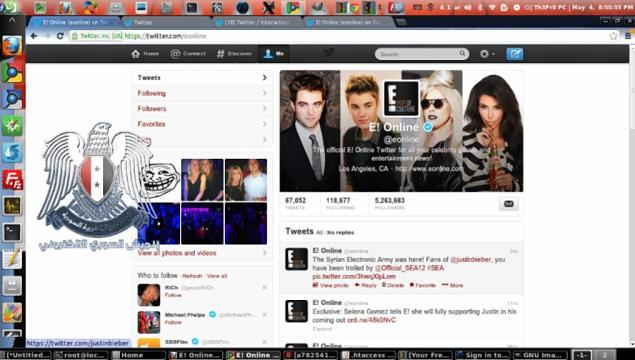Click inside the Twitter search field
The image size is (635, 360).
tap(417, 54)
